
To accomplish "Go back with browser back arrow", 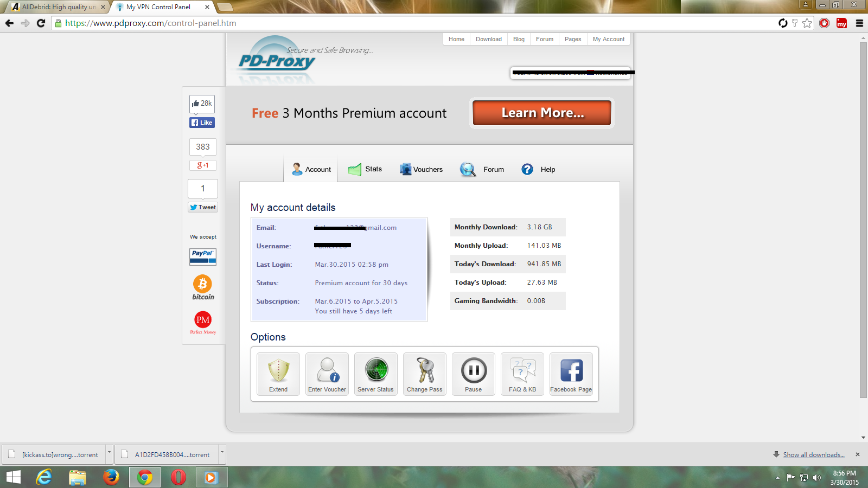I will (x=9, y=23).
